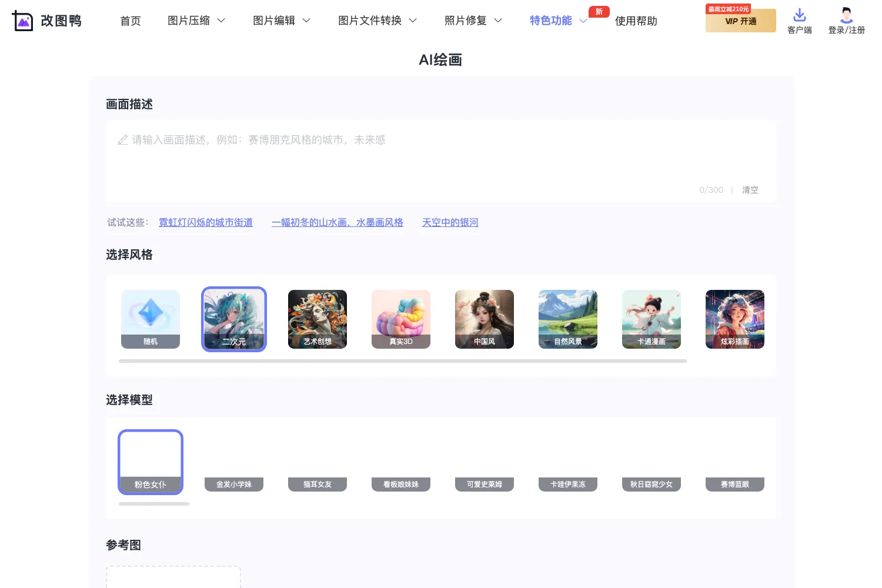Choose the 猫耳女友 model
Image resolution: width=882 pixels, height=588 pixels.
tap(318, 462)
